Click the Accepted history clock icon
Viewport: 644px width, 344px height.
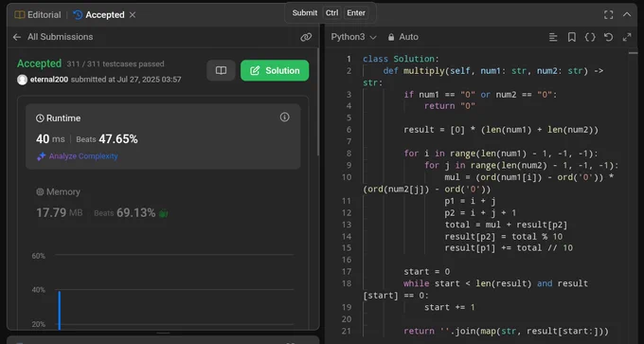pos(78,15)
